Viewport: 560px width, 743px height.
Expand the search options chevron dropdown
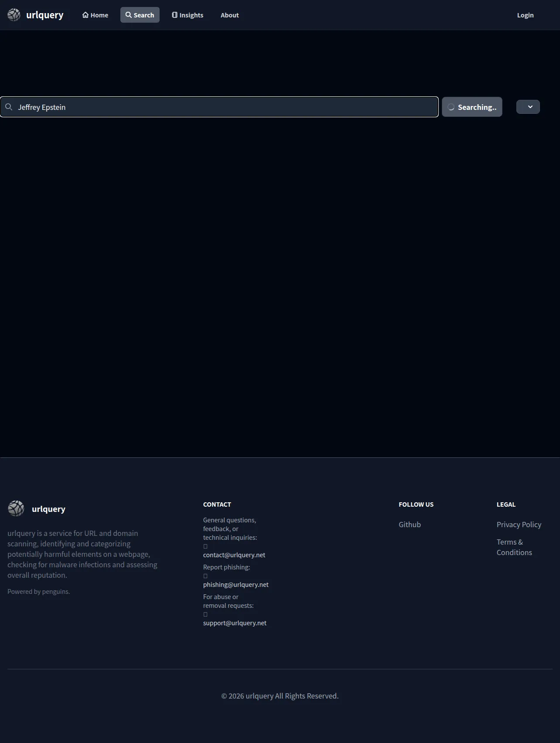[x=528, y=107]
